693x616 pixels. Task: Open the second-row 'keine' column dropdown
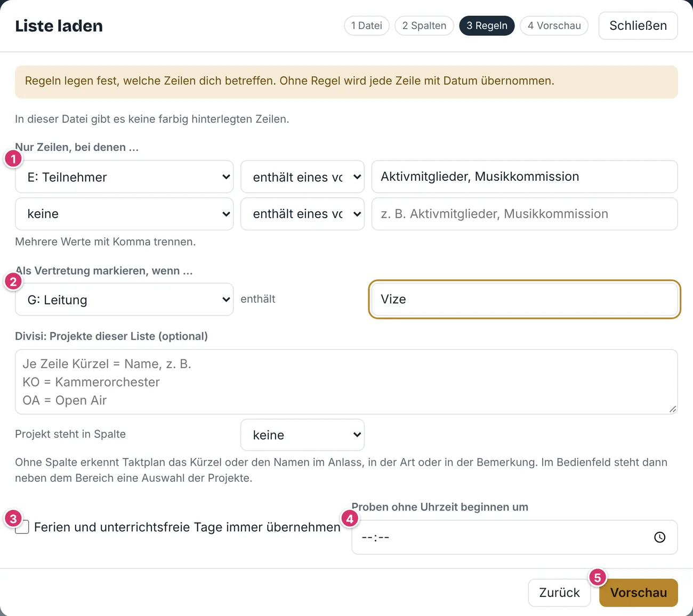(124, 214)
